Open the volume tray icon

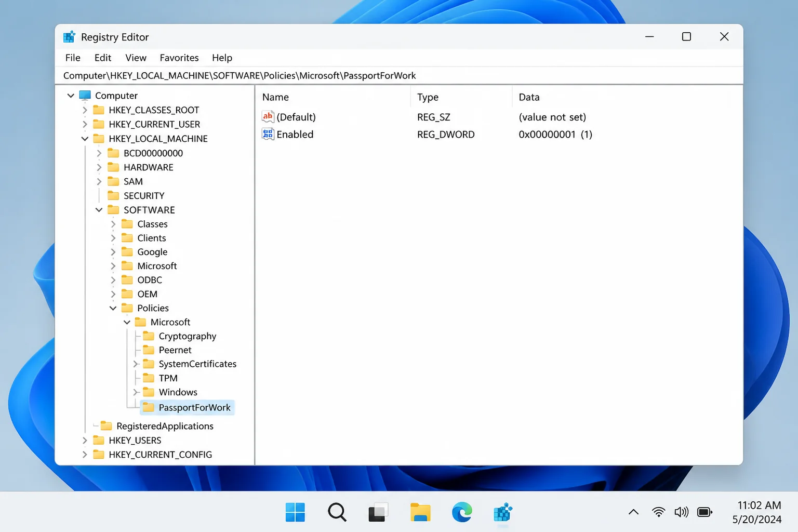click(681, 512)
